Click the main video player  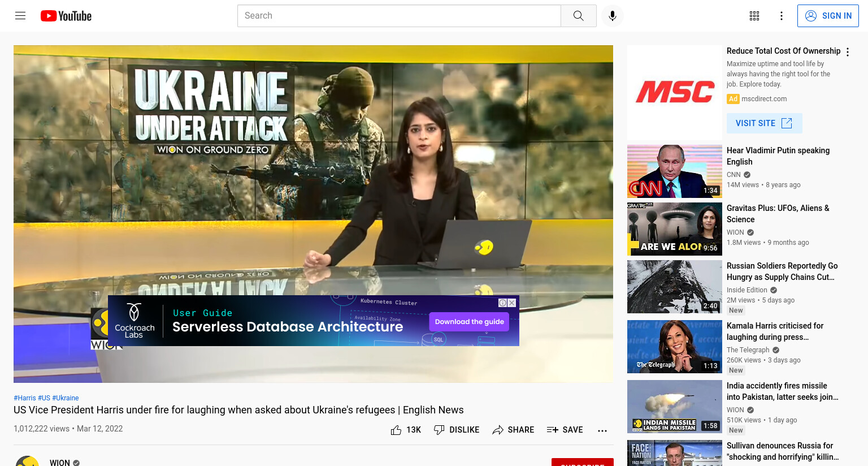(313, 214)
